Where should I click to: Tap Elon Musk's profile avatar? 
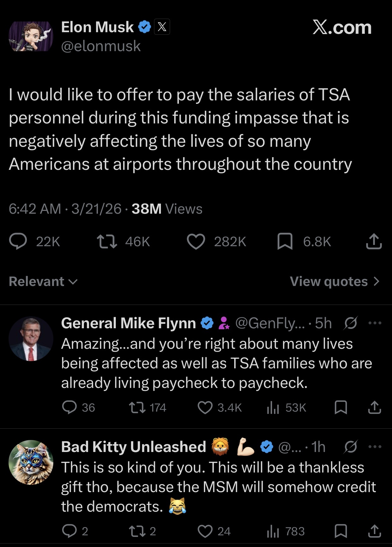(31, 36)
